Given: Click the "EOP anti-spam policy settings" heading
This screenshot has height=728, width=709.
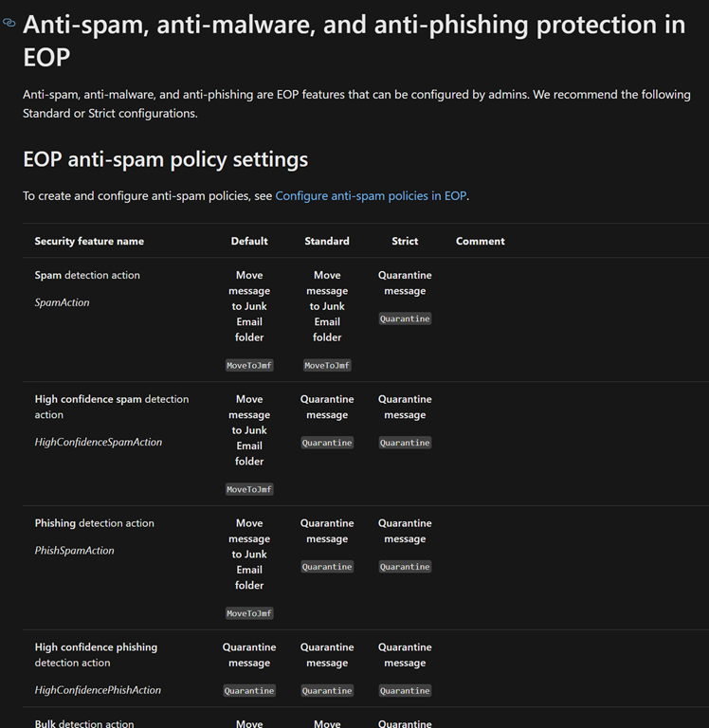Looking at the screenshot, I should (x=165, y=159).
